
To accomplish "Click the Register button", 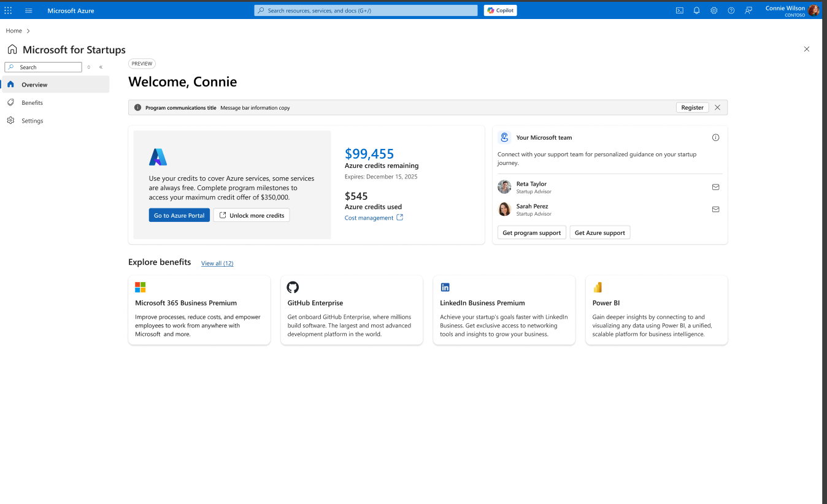I will coord(692,107).
